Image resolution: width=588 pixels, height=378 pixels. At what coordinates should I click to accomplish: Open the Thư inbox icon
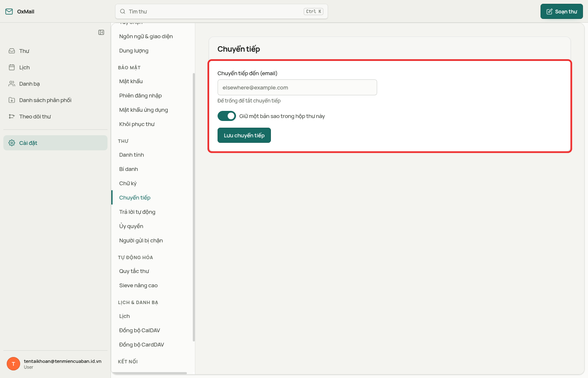coord(12,51)
